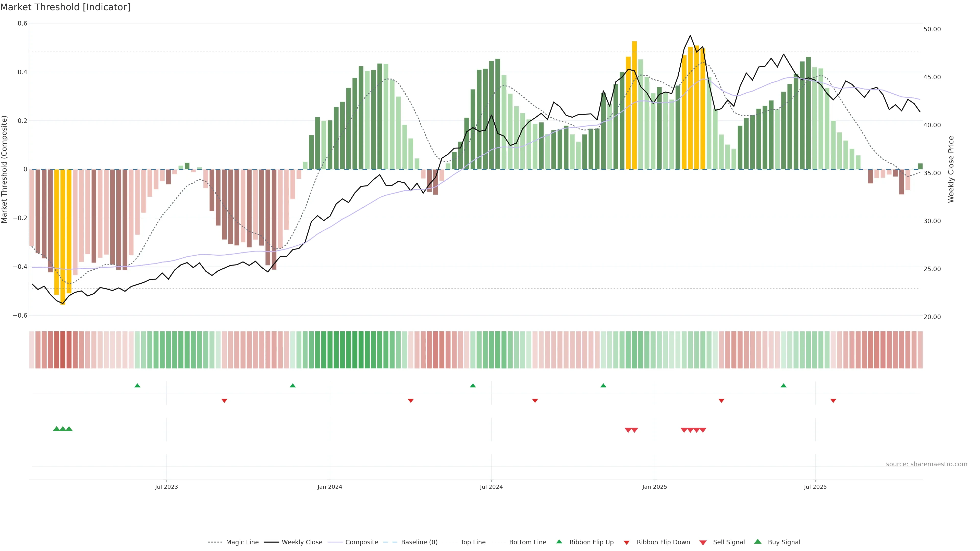Click the Market Threshold [Indicator] title

click(x=65, y=7)
